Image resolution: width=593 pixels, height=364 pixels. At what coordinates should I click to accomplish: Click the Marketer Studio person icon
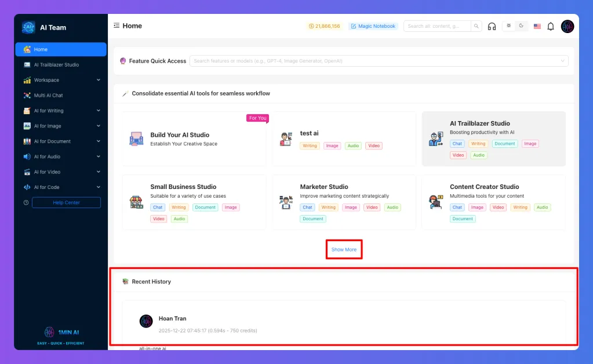286,202
